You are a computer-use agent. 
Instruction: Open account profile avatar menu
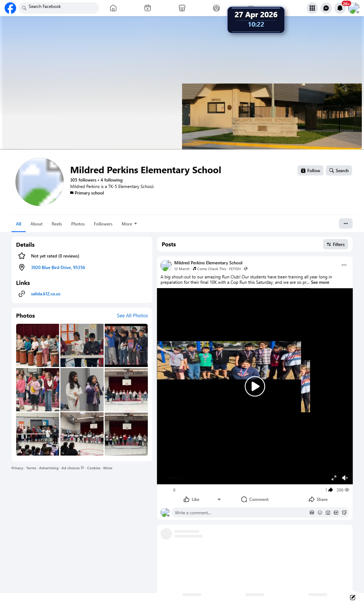[354, 8]
